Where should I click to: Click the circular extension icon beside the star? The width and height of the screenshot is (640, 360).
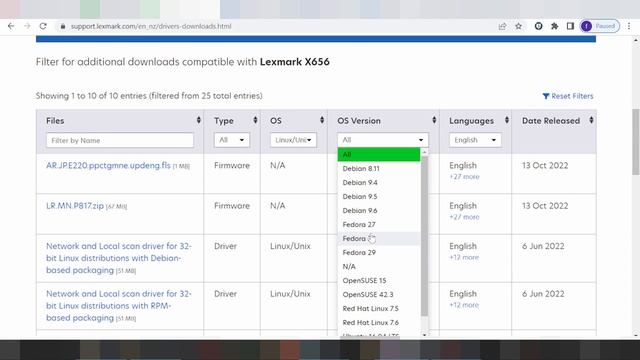538,26
